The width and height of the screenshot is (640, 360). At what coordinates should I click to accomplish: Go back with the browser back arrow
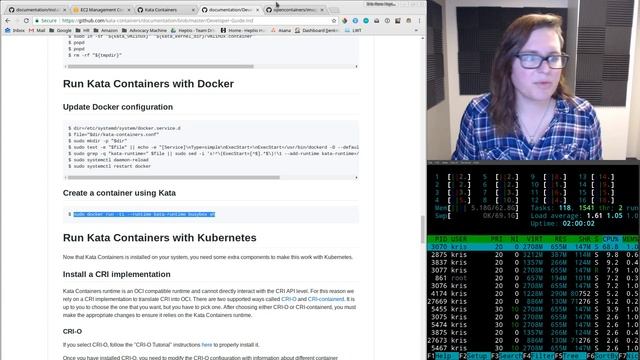(x=8, y=20)
